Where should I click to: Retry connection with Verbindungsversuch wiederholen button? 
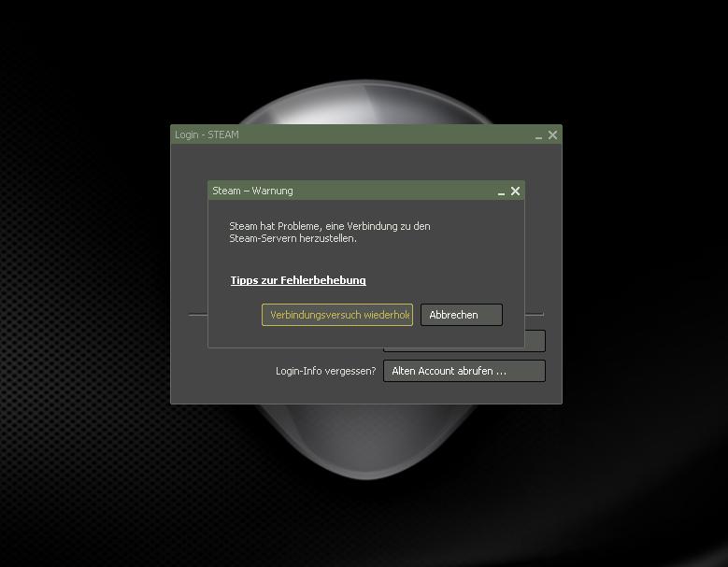[x=337, y=315]
